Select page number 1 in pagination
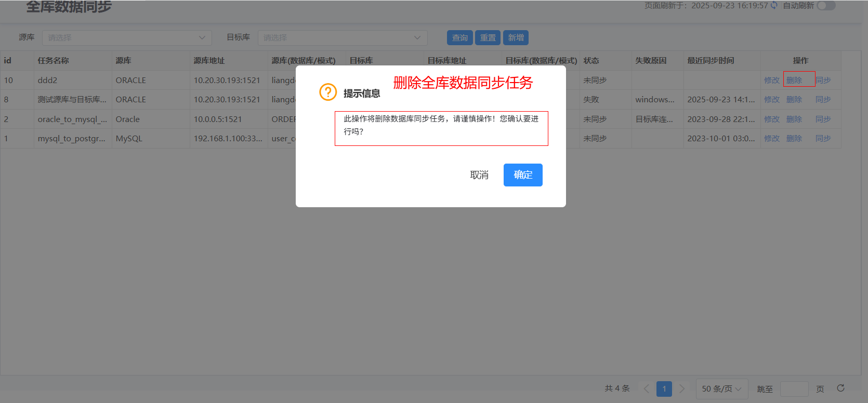 pyautogui.click(x=664, y=388)
